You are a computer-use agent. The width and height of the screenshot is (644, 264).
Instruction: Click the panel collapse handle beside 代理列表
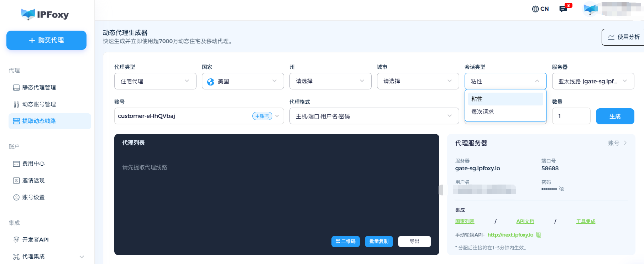(441, 190)
